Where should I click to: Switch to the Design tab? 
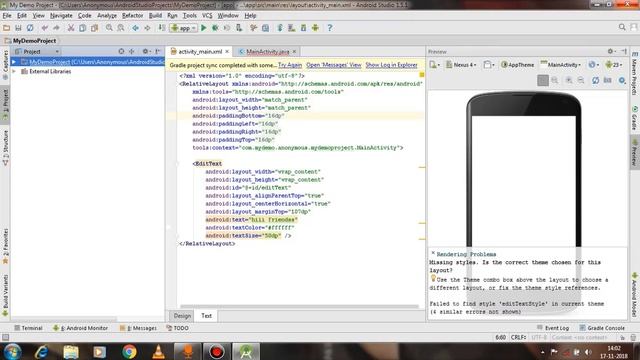(x=182, y=316)
